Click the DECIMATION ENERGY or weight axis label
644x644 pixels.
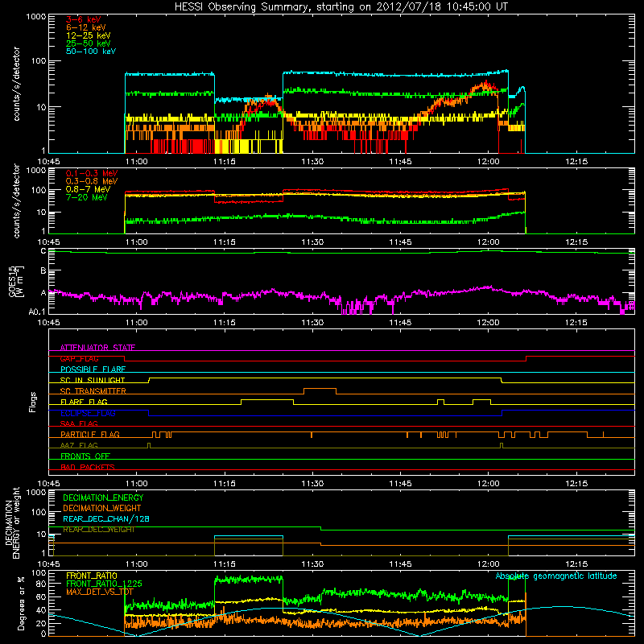point(12,522)
